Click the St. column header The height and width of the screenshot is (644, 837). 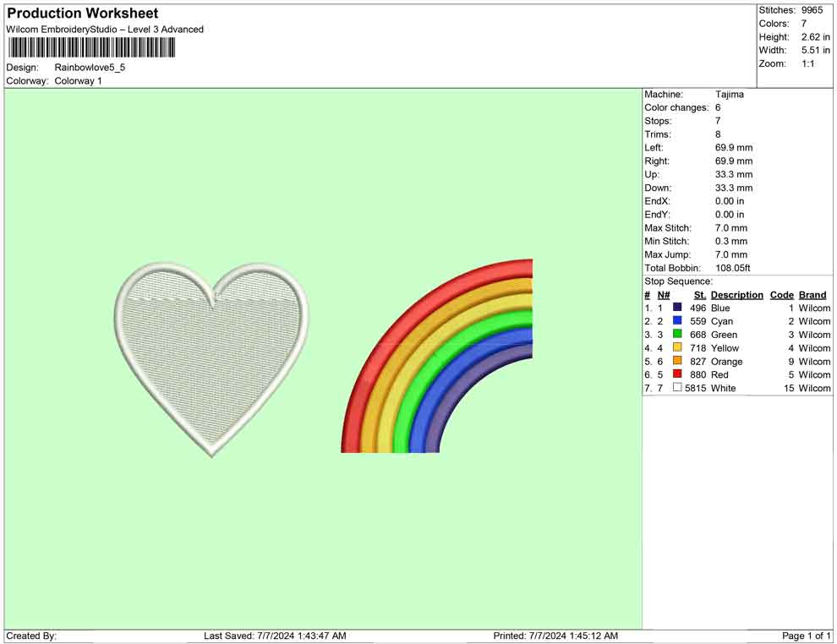[699, 294]
